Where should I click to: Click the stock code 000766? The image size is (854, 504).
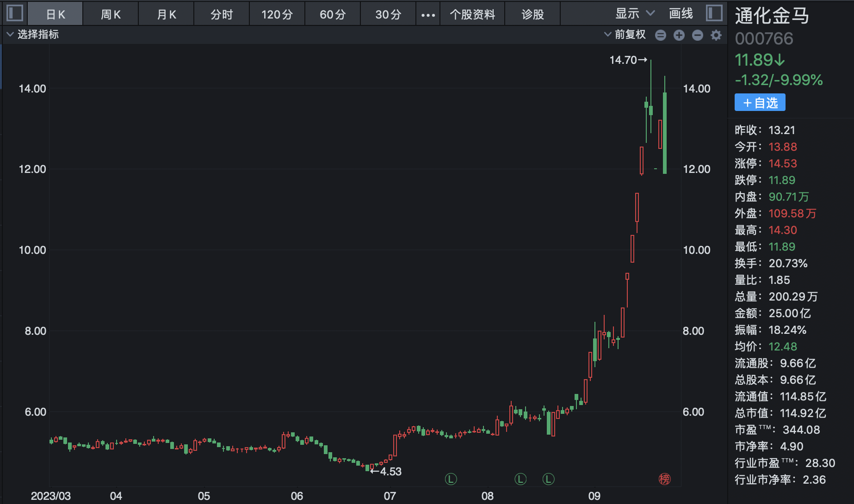coord(764,39)
